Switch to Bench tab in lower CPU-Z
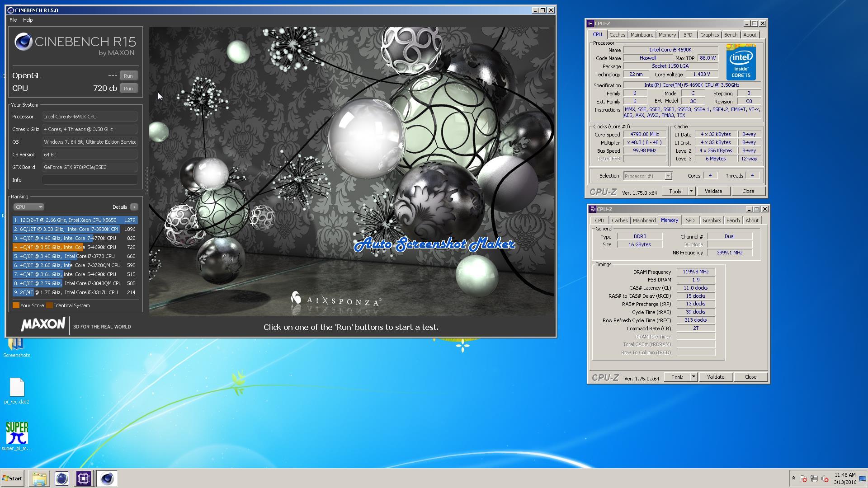 [x=733, y=221]
